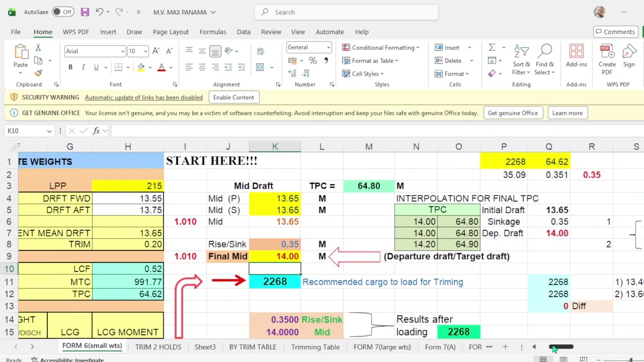Click the Search box
This screenshot has height=362, width=644.
tap(346, 12)
